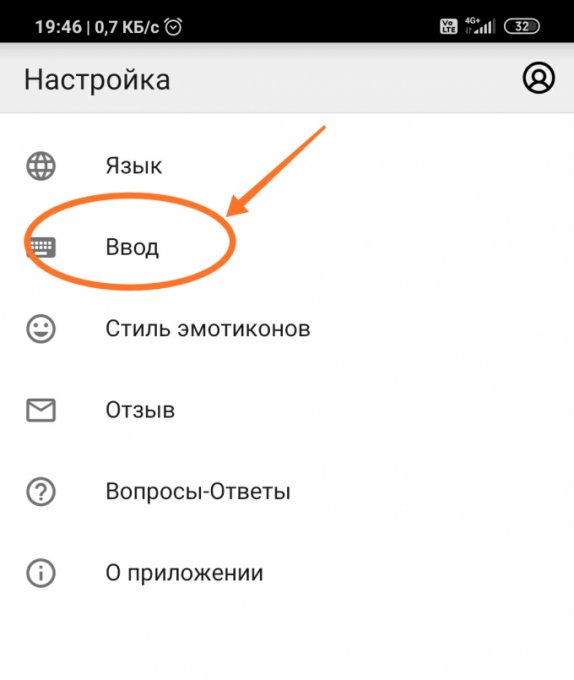Tap the VoLTE status icon

(448, 26)
